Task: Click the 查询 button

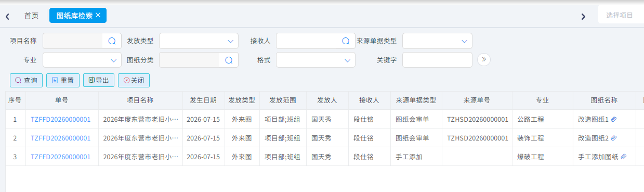Action: [x=26, y=80]
